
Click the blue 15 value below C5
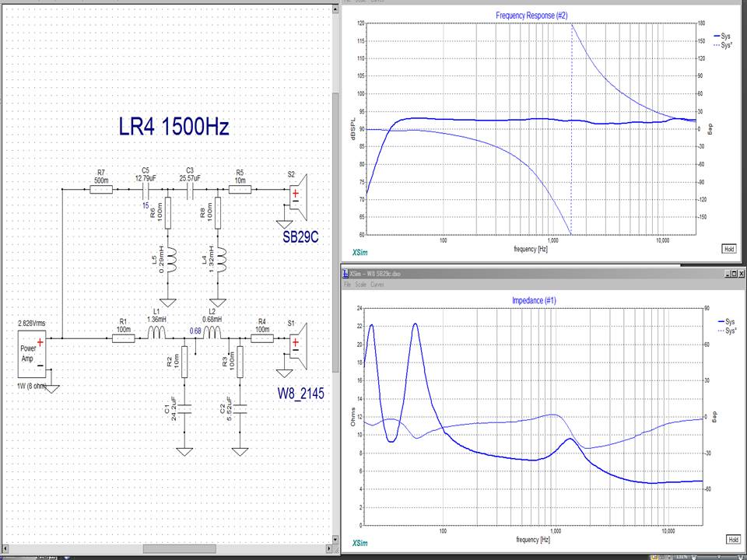pyautogui.click(x=146, y=205)
